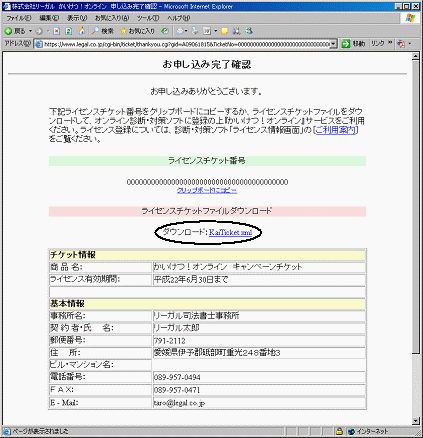Click the Research toolbar icon

coord(237,31)
